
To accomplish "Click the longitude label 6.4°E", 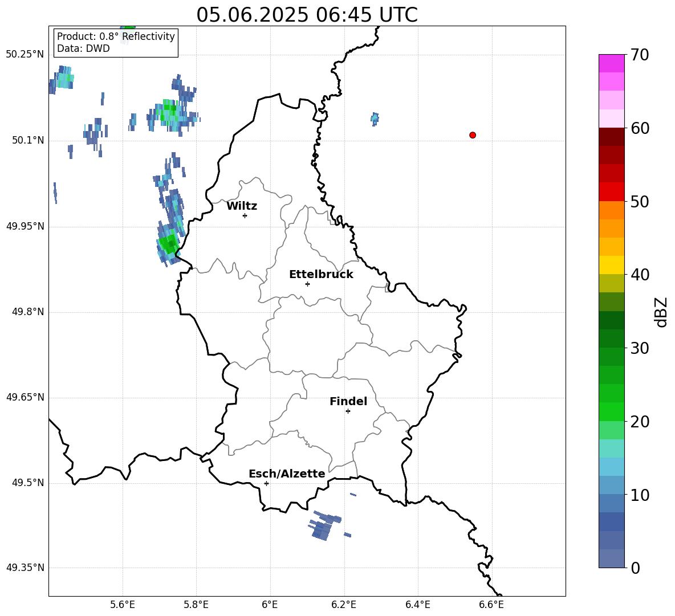I will (417, 605).
